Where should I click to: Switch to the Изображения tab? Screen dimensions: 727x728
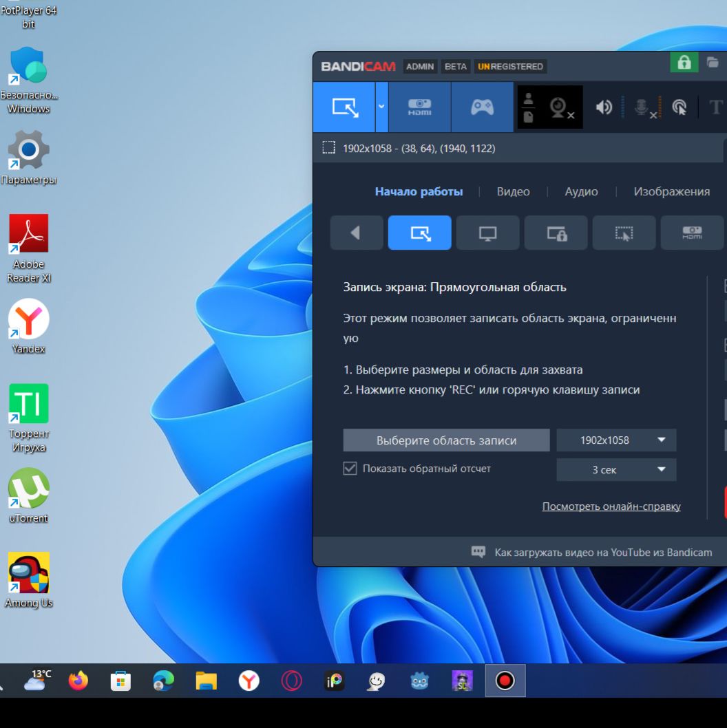coord(672,192)
